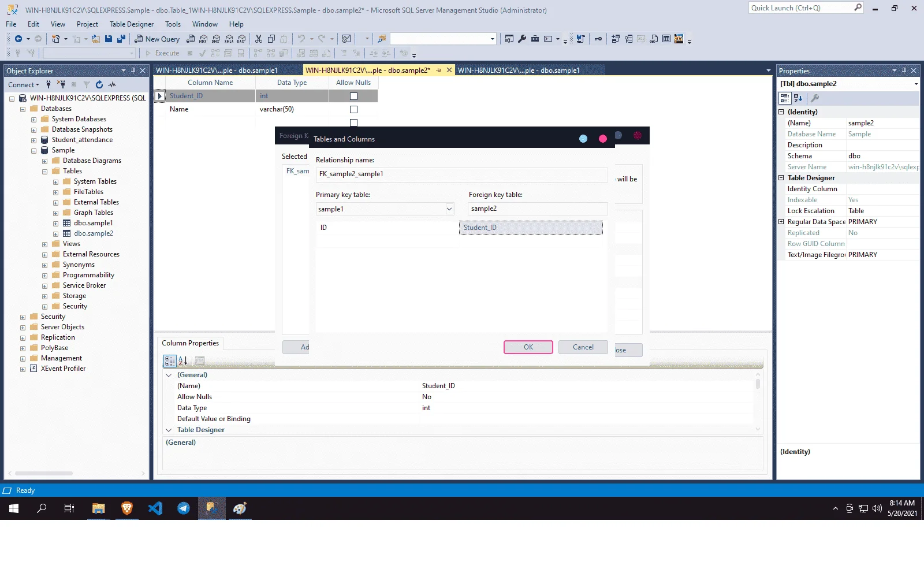Open a DMX query with the DMX icon

click(216, 39)
